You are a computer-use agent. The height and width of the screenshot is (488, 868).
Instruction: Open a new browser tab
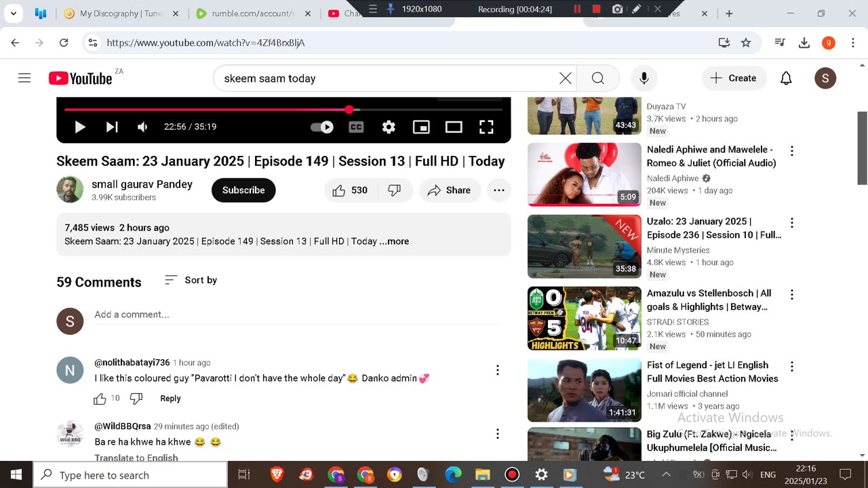click(x=729, y=14)
